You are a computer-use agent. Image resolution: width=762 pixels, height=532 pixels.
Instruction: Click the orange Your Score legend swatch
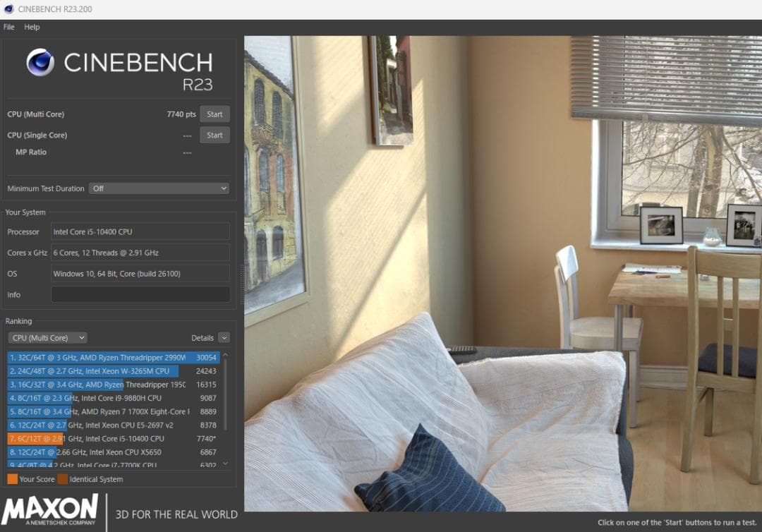point(13,479)
